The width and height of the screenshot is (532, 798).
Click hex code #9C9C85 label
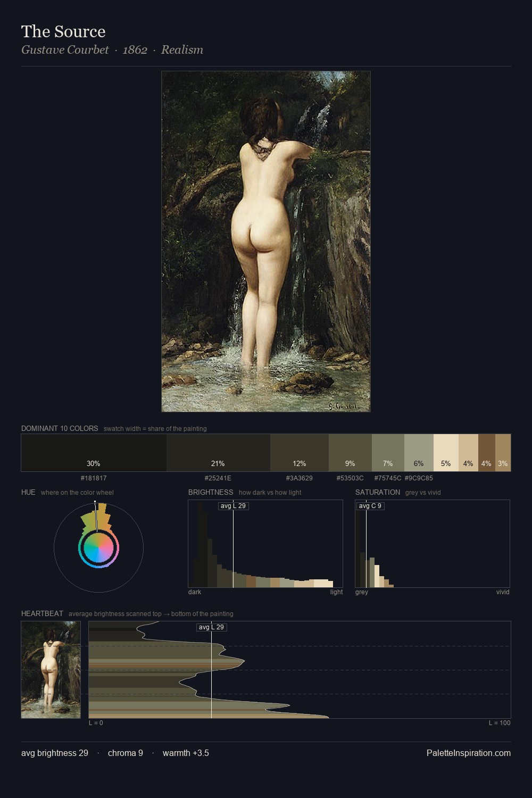(x=419, y=478)
